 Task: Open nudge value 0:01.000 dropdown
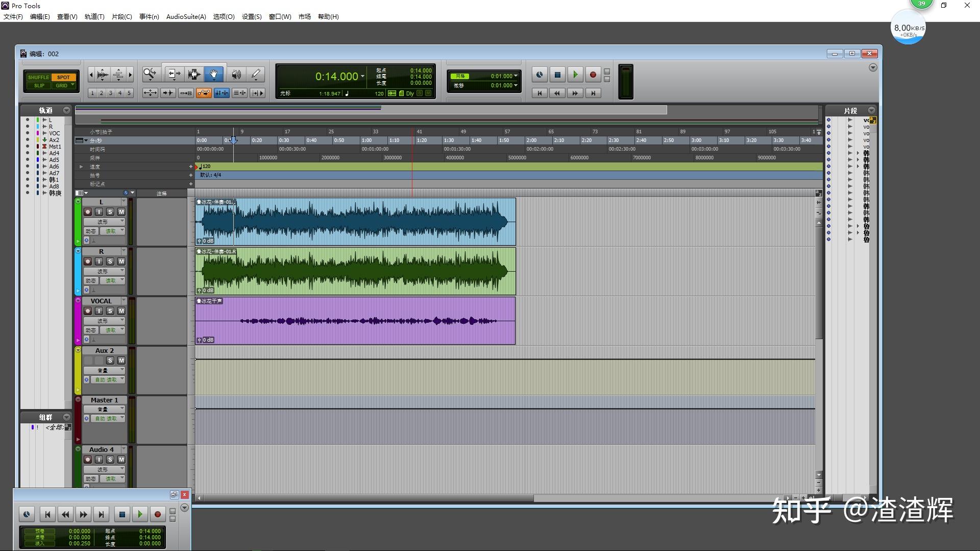click(x=516, y=85)
